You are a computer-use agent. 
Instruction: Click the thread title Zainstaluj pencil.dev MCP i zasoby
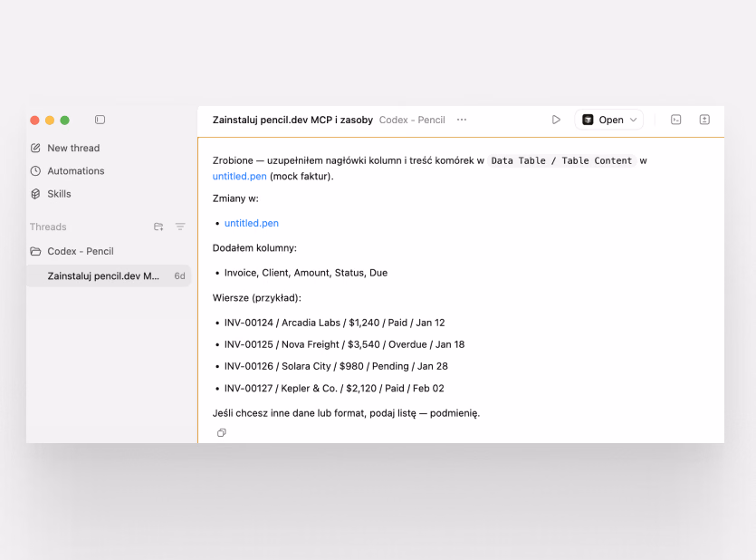[292, 120]
